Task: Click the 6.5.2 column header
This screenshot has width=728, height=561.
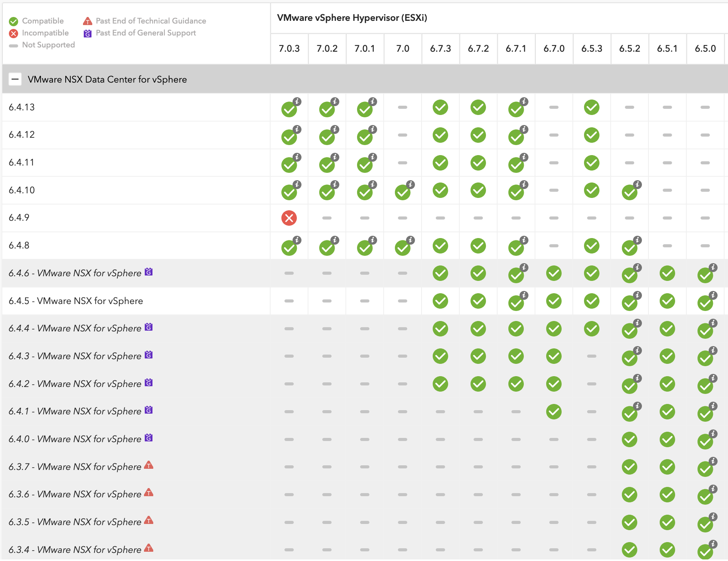Action: coord(630,49)
